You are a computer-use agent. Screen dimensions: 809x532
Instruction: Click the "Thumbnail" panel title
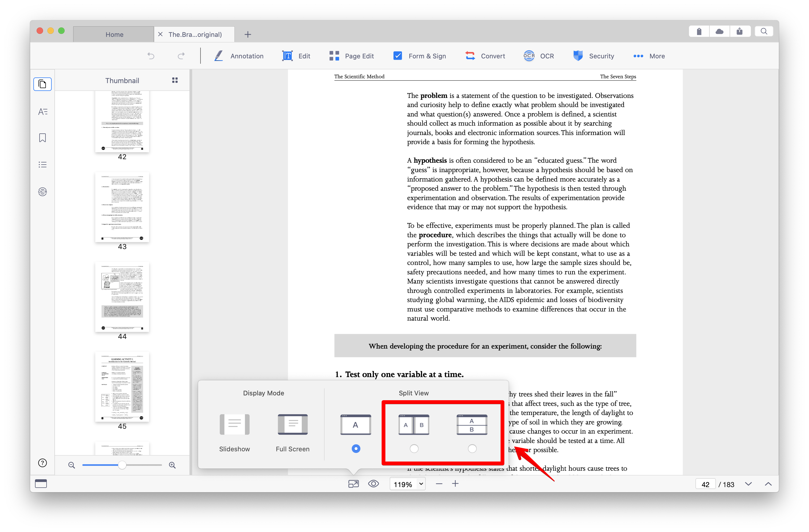(122, 80)
